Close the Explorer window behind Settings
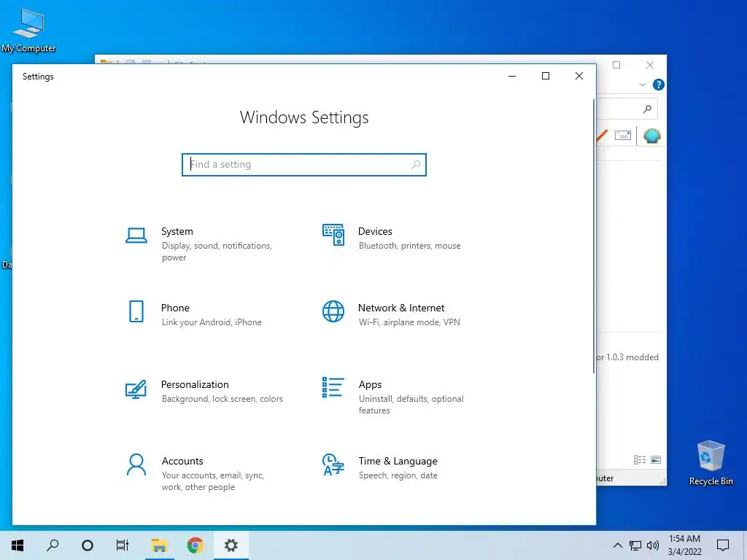The height and width of the screenshot is (560, 747). [x=650, y=65]
